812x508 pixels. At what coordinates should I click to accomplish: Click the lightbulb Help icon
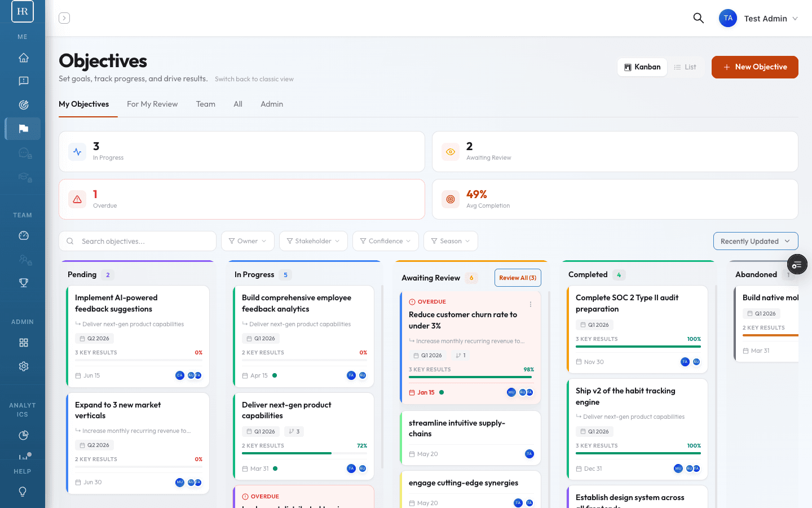pos(23,491)
